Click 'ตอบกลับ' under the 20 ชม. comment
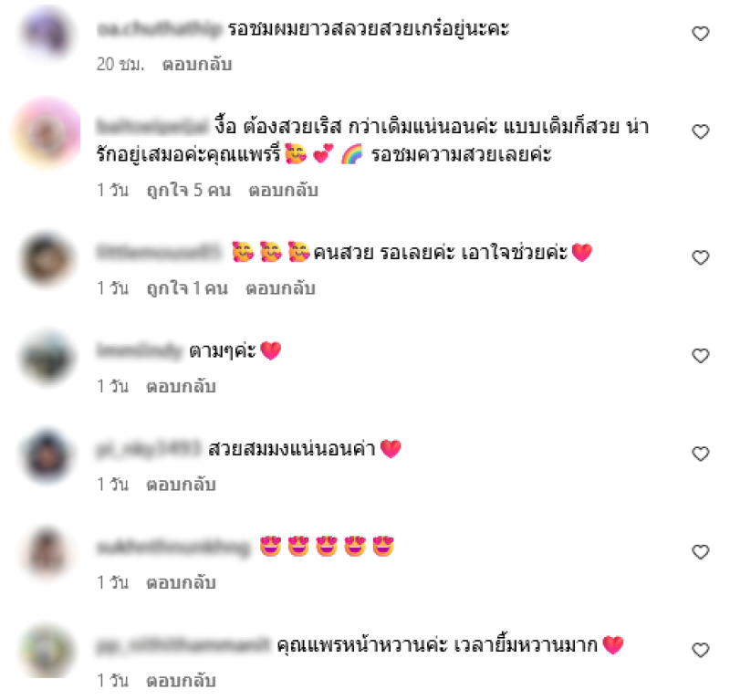Viewport: 730px width, 700px height. pyautogui.click(x=197, y=64)
